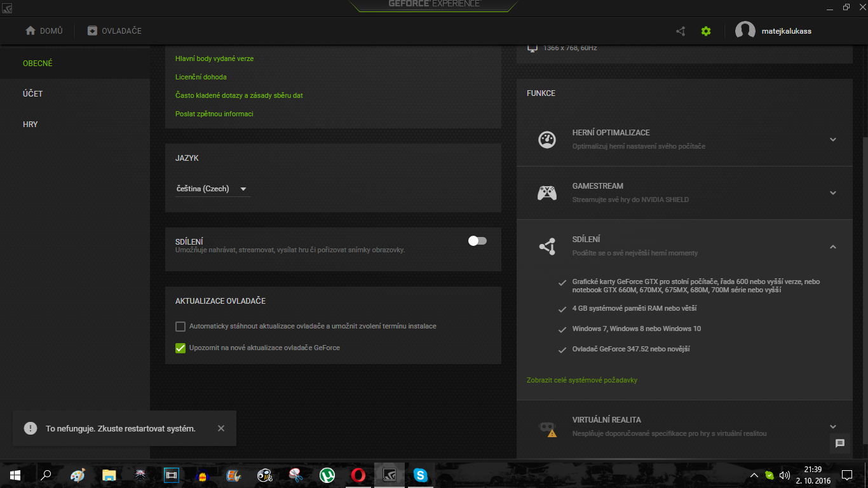Toggle the Sdílení switch on
868x488 pixels.
pos(477,241)
